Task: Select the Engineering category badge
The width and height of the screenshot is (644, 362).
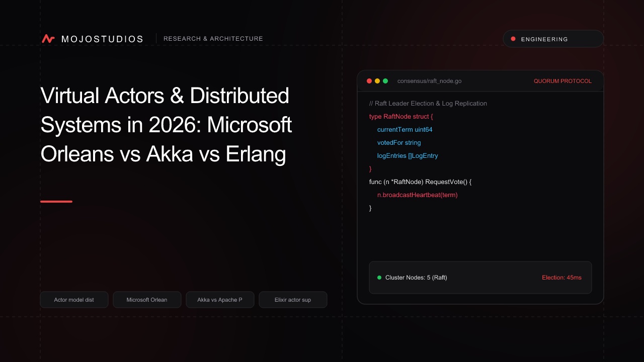Action: (x=553, y=39)
